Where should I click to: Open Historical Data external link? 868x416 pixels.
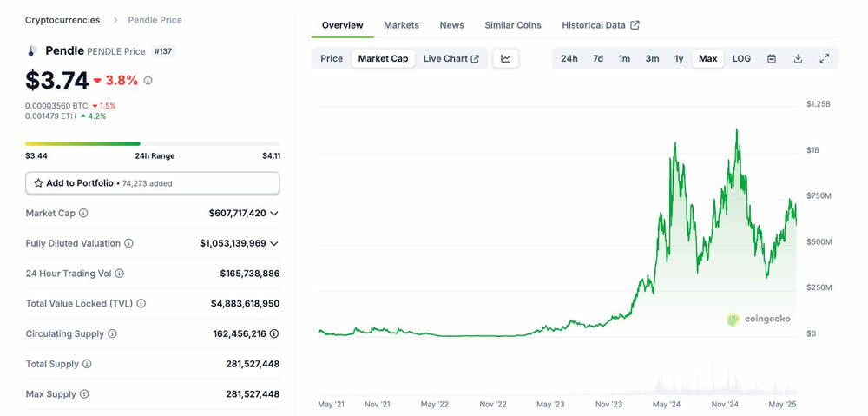point(600,25)
